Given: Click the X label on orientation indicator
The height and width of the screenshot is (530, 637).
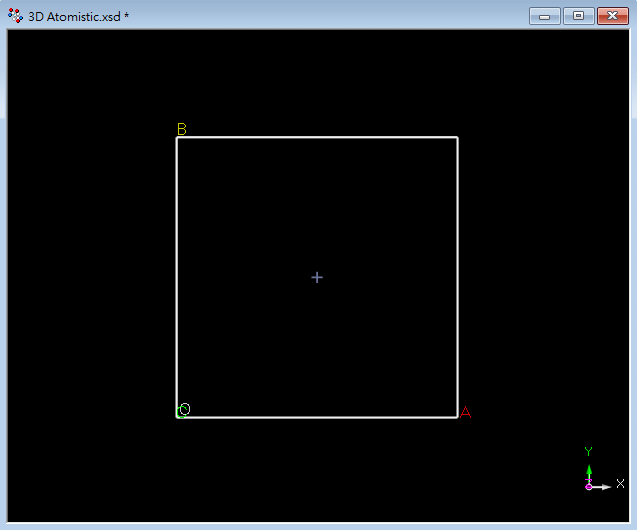Looking at the screenshot, I should click(620, 484).
